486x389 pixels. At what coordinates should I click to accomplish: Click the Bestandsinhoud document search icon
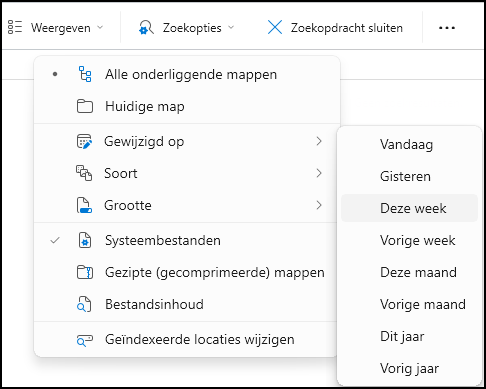click(x=84, y=304)
